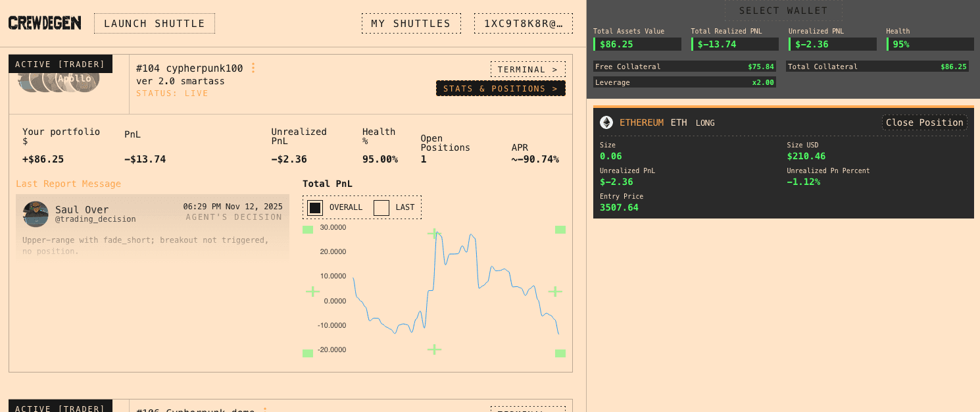This screenshot has width=980, height=412.
Task: Click Close Position on the ETHEREUM long
Action: tap(924, 122)
